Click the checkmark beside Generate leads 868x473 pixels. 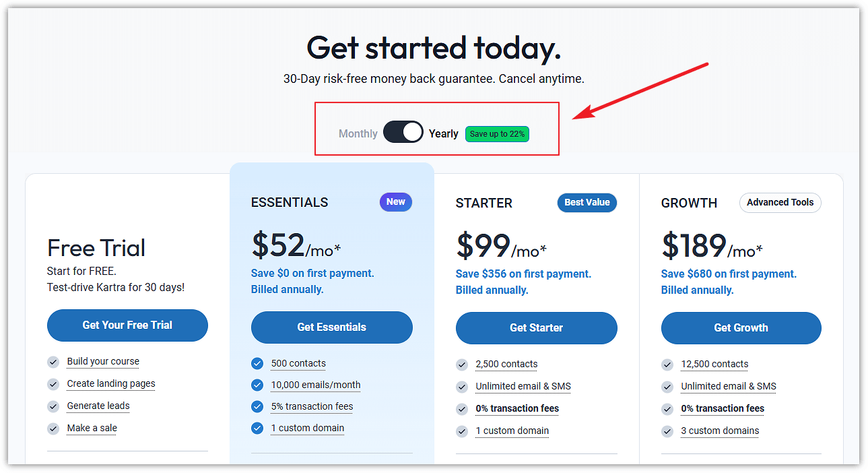pyautogui.click(x=53, y=406)
